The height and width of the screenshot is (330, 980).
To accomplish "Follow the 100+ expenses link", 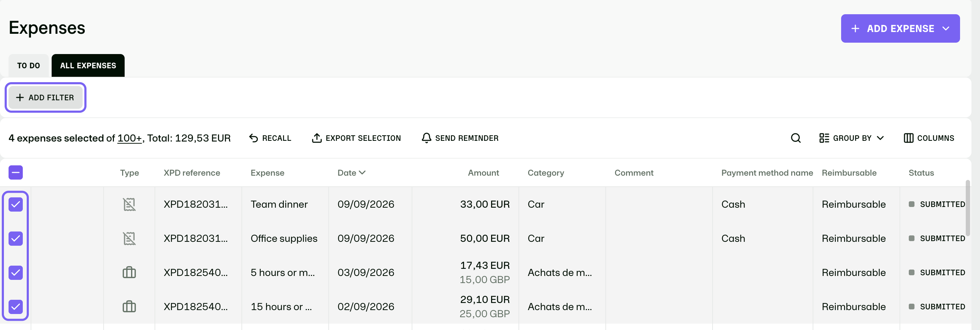I will pyautogui.click(x=129, y=138).
